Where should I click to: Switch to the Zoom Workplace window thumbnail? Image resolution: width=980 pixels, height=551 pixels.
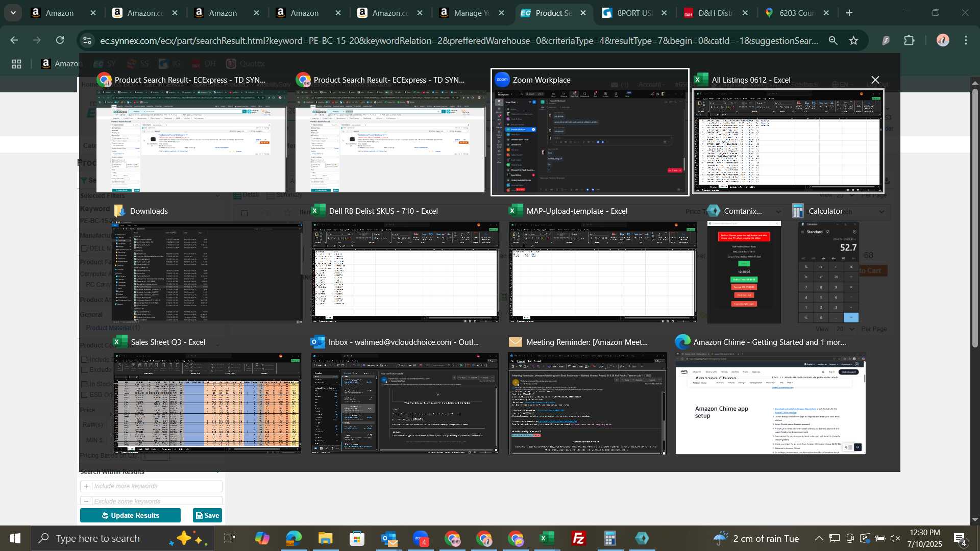pos(590,132)
